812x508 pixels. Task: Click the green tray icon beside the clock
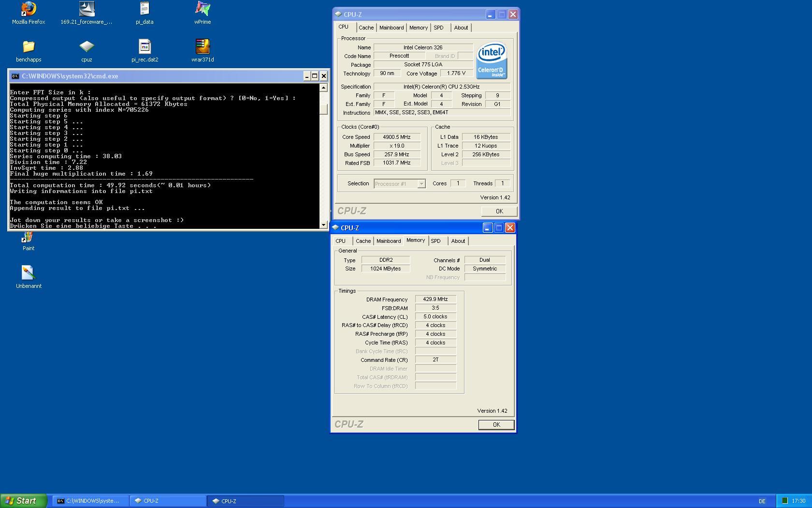pyautogui.click(x=785, y=501)
